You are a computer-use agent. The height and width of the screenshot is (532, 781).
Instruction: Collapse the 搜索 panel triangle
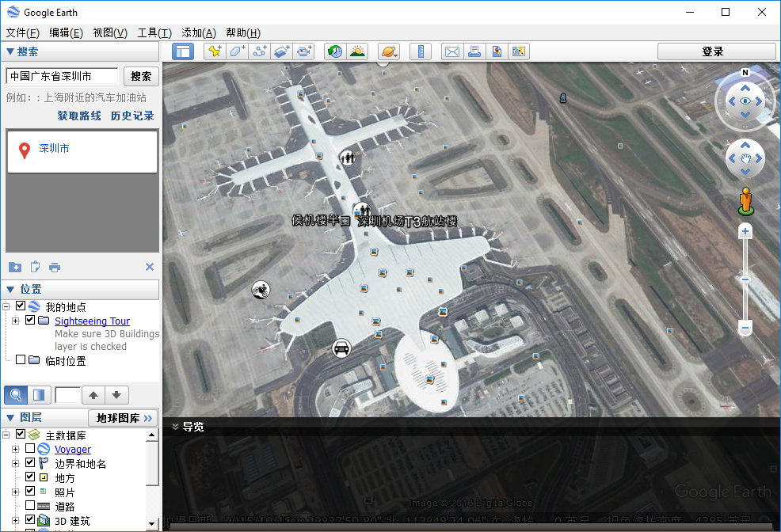click(x=10, y=51)
